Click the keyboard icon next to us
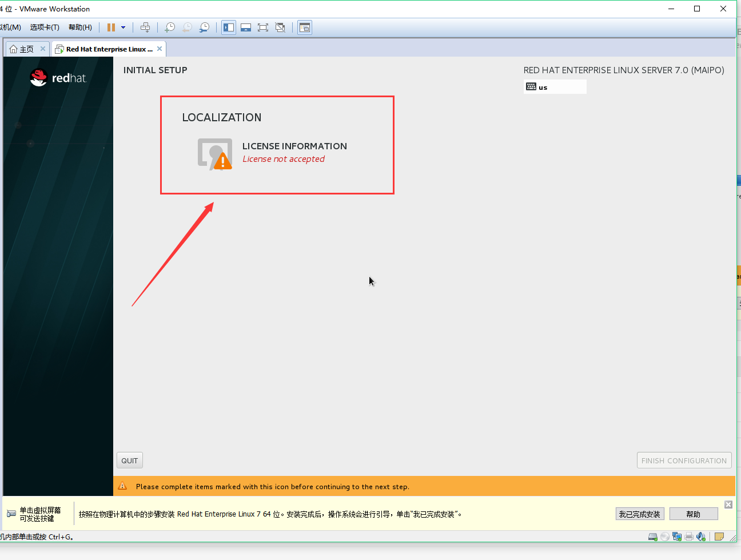The height and width of the screenshot is (560, 741). [531, 87]
